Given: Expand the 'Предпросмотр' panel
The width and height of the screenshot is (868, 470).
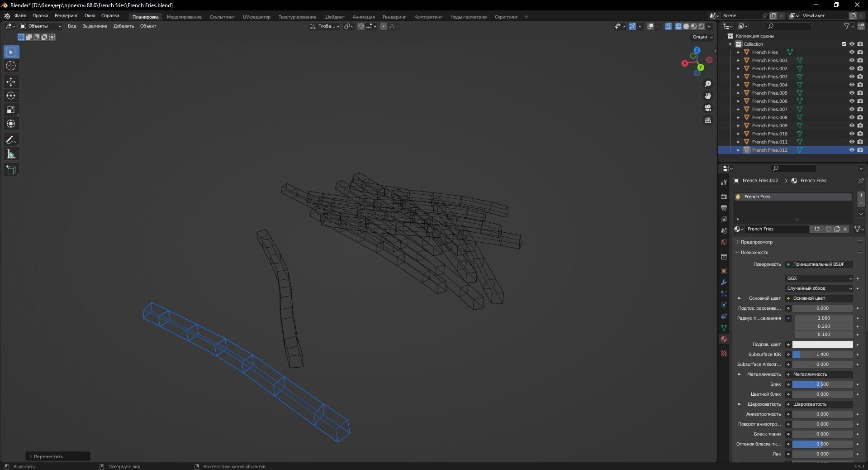Looking at the screenshot, I should tap(756, 242).
